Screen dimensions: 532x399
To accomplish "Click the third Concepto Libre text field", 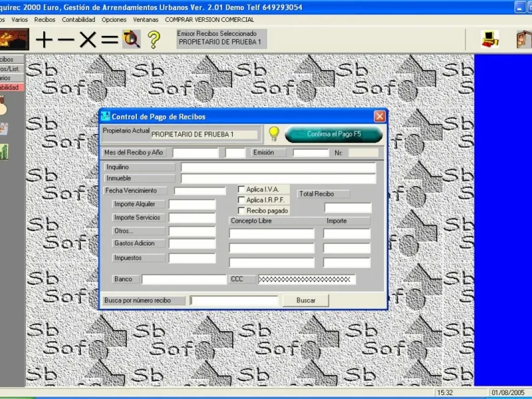I will tap(272, 262).
